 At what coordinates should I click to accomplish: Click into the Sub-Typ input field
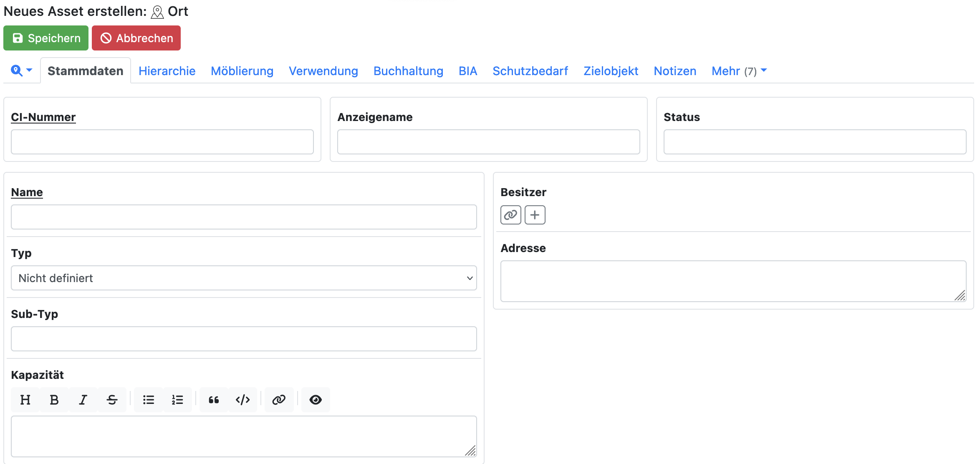244,339
